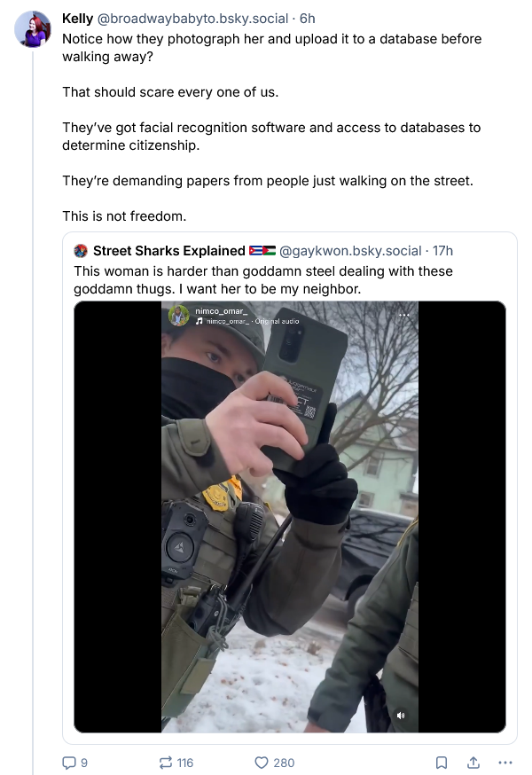Toggle the video sound icon
Screen dimensions: 532x775
click(x=401, y=715)
